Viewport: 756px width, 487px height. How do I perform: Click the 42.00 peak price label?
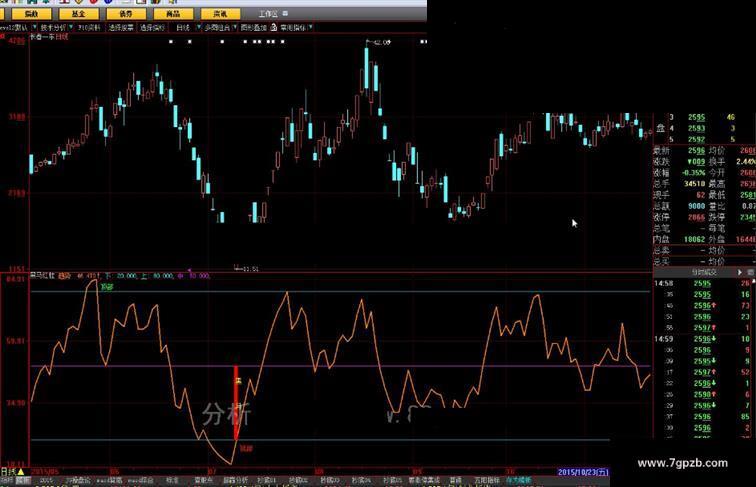pos(382,42)
